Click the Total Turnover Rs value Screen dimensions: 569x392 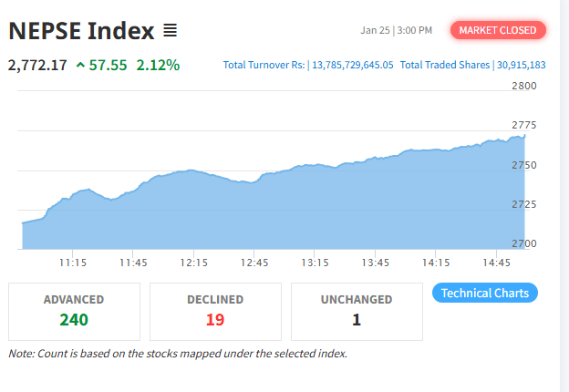click(x=351, y=65)
